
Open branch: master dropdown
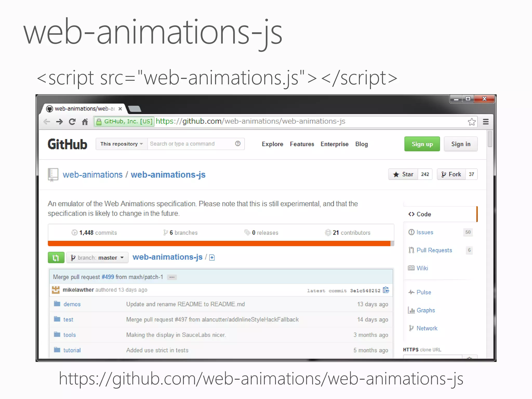[x=97, y=258]
